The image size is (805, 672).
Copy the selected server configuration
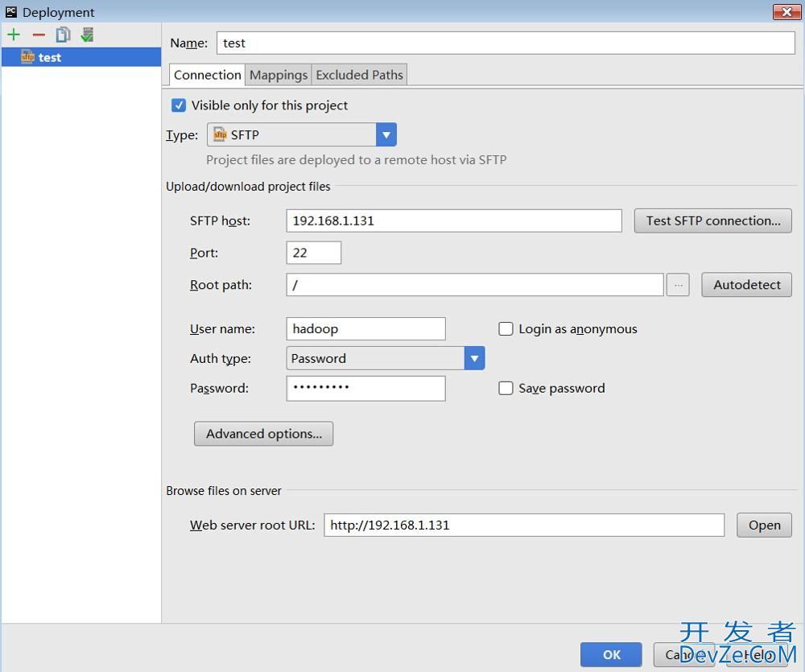[x=63, y=35]
